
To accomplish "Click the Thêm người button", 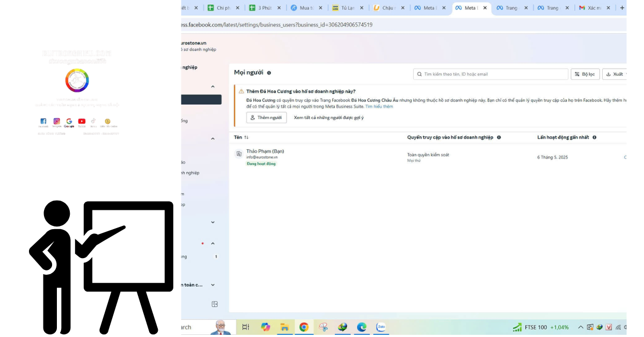I will (x=266, y=118).
